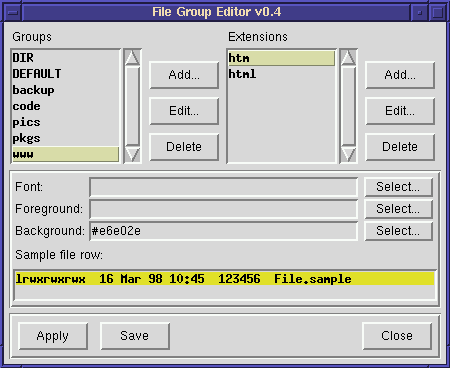The width and height of the screenshot is (450, 368).
Task: Close the File Group Editor
Action: point(397,336)
